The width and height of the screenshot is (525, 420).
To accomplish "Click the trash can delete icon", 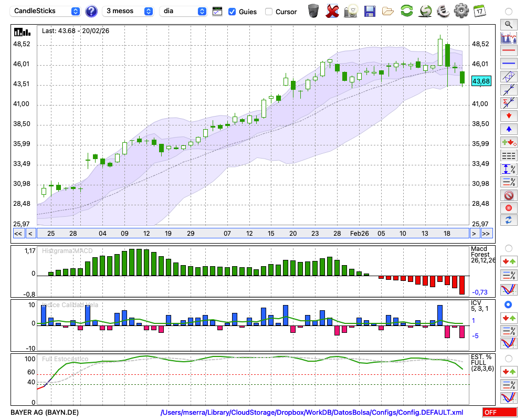I will [313, 11].
